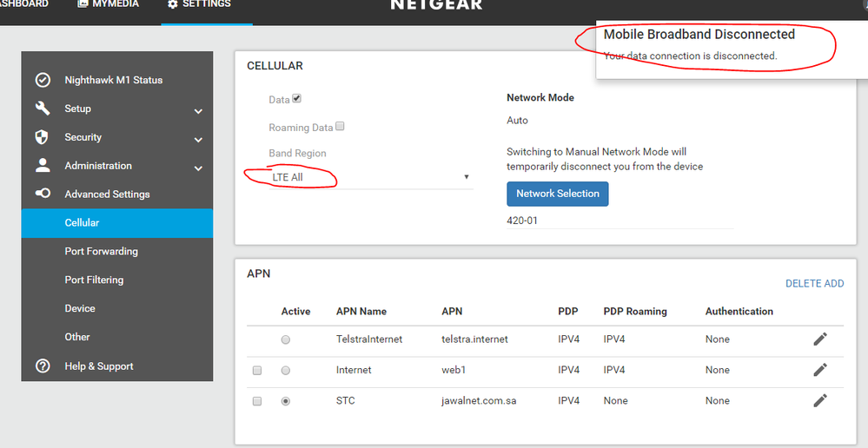Open Port Forwarding in sidebar
This screenshot has height=448, width=868.
101,251
